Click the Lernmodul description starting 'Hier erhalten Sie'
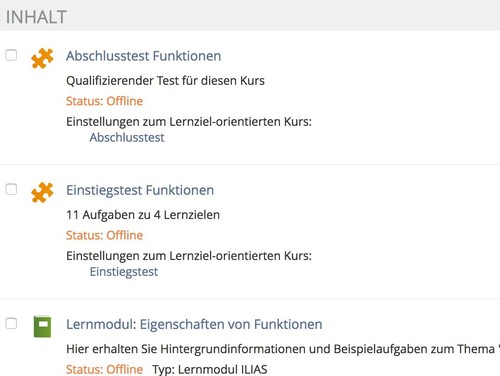Viewport: 500px width, 376px height. [x=283, y=349]
